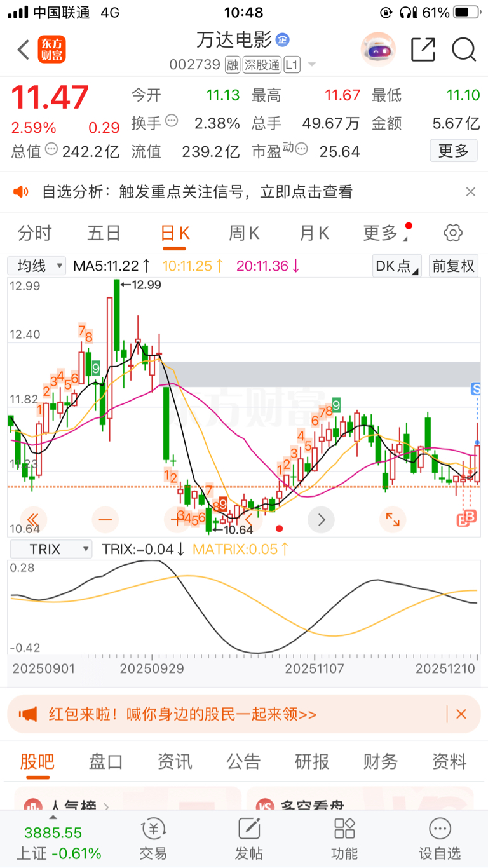Screen dimensions: 488x868
Task: Switch to 月K chart tab
Action: [315, 233]
